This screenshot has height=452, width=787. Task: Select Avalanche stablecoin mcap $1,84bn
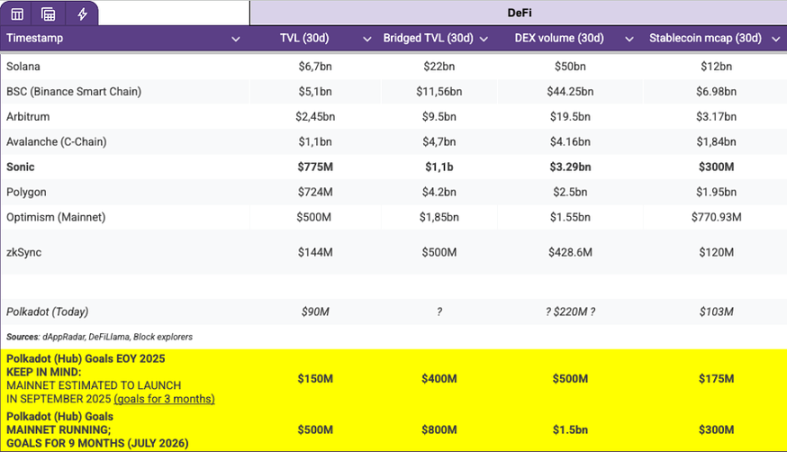click(716, 141)
